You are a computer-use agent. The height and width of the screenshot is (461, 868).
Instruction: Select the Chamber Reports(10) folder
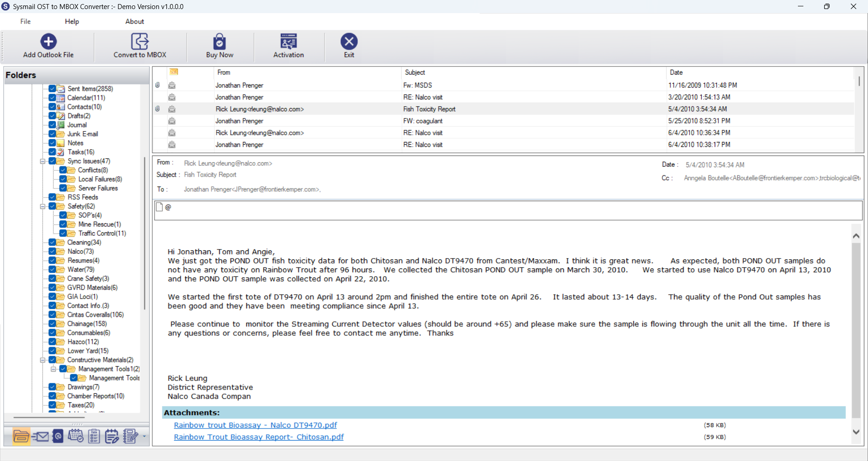96,396
